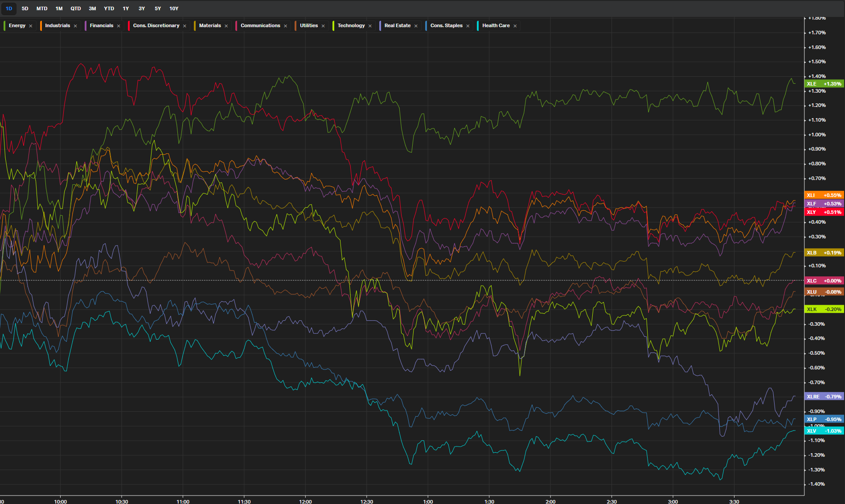845x504 pixels.
Task: Click the Real Estate legend label
Action: click(397, 25)
